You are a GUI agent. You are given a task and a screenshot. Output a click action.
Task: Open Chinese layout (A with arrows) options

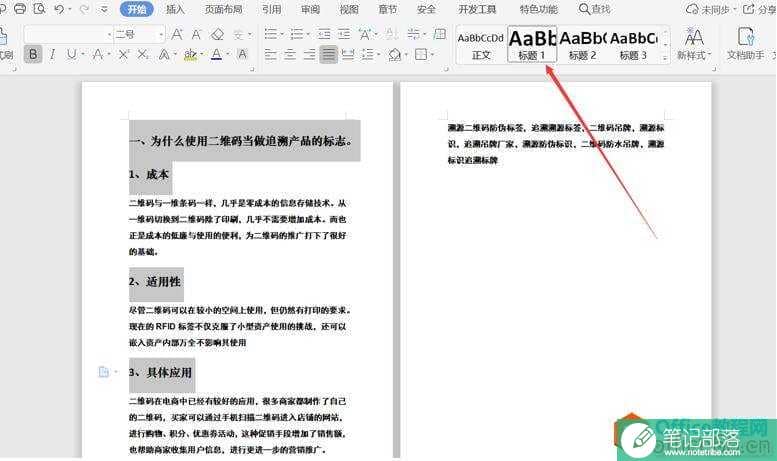pos(365,34)
